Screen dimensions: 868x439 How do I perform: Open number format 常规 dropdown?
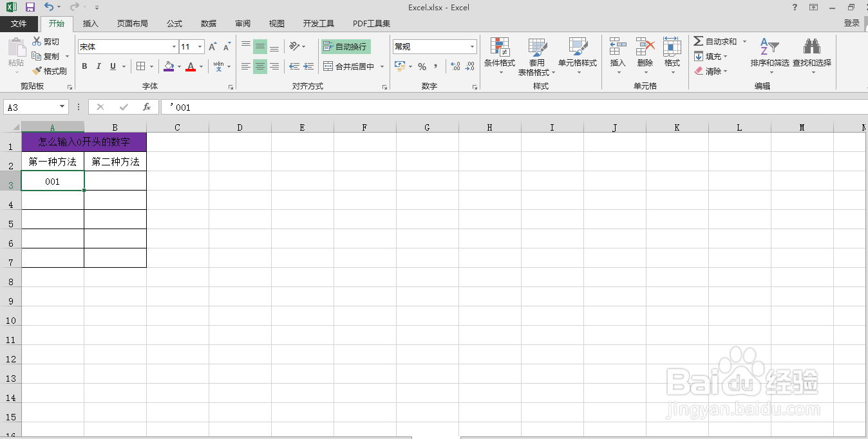(x=472, y=46)
